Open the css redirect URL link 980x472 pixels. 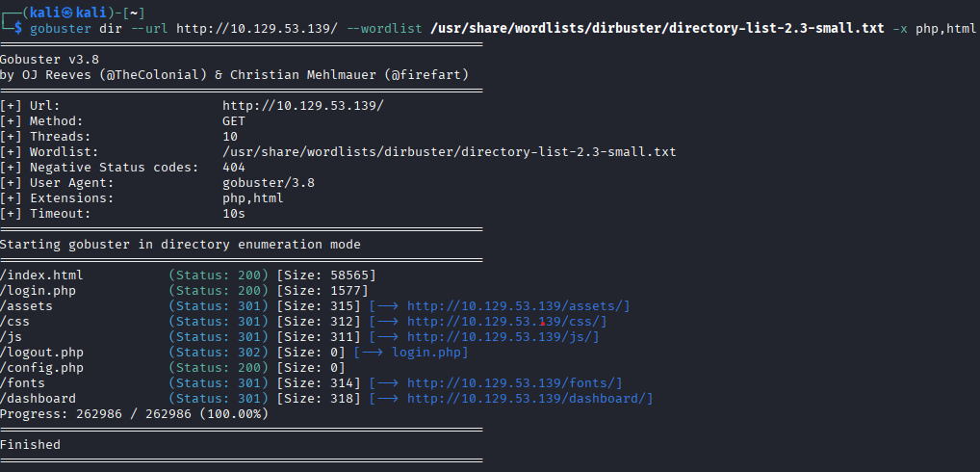(506, 321)
